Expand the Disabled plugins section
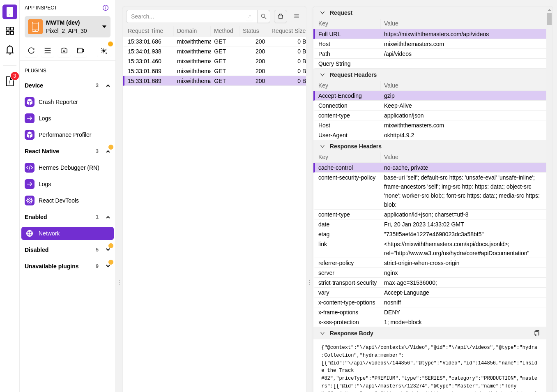 point(108,250)
